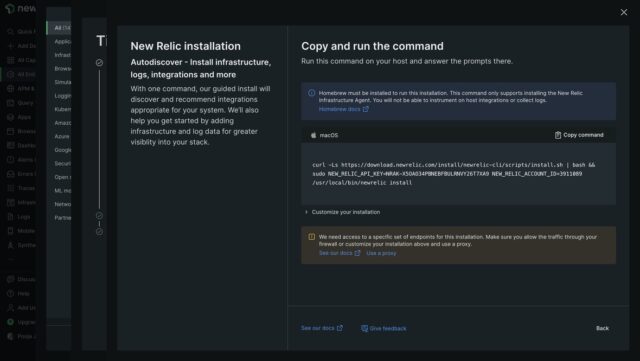This screenshot has height=361, width=640.
Task: Click the second checkmark step circle
Action: tap(99, 216)
